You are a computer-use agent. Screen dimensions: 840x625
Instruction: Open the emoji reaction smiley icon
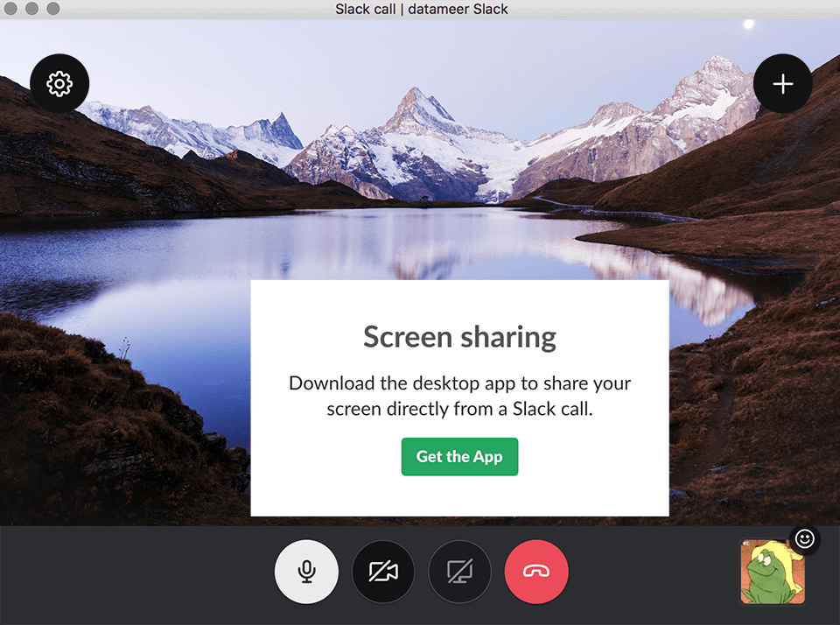click(x=804, y=540)
